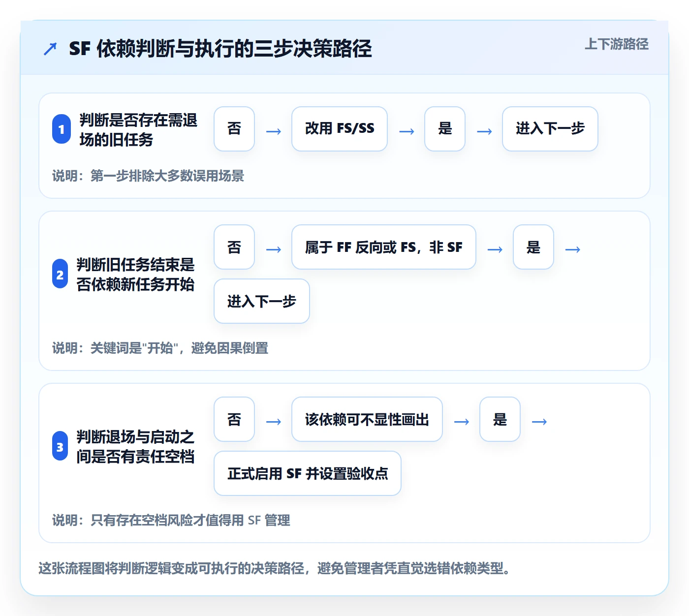Click the step 2 number badge
The height and width of the screenshot is (616, 689).
click(60, 274)
